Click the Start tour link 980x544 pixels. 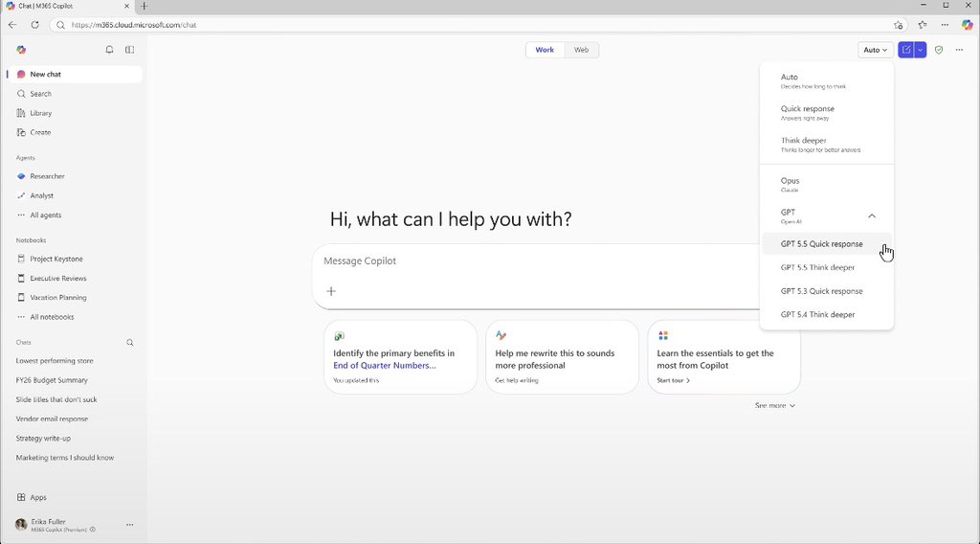pos(673,380)
